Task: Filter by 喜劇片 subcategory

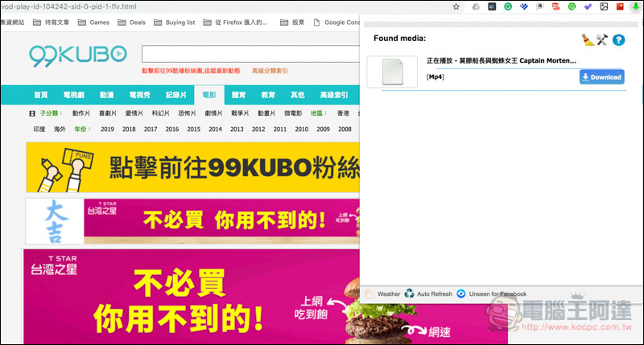Action: point(108,113)
